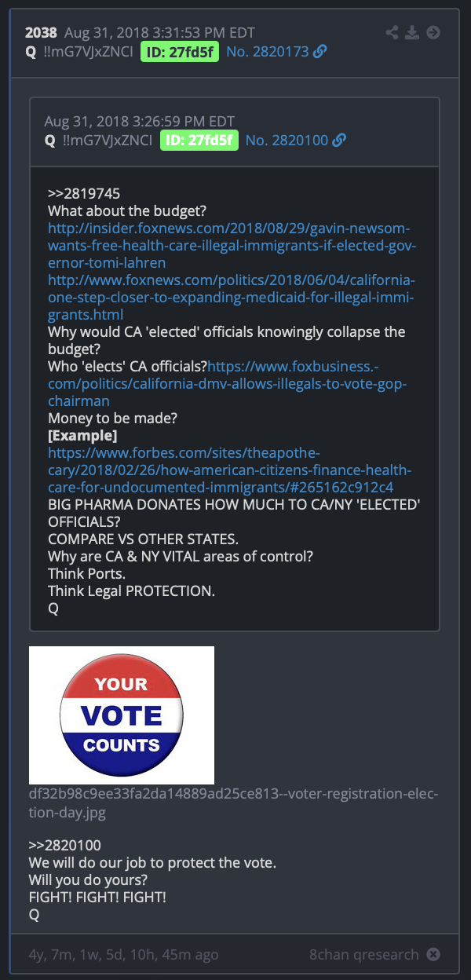Click the link icon beside No. 2820173

pyautogui.click(x=320, y=52)
